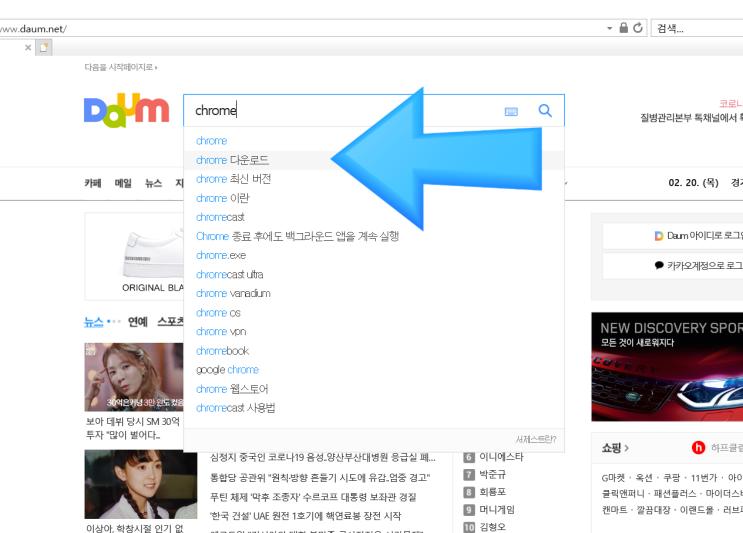Screen dimensions: 743x533
Task: Open the 옥션 shopping link
Action: pyautogui.click(x=643, y=478)
